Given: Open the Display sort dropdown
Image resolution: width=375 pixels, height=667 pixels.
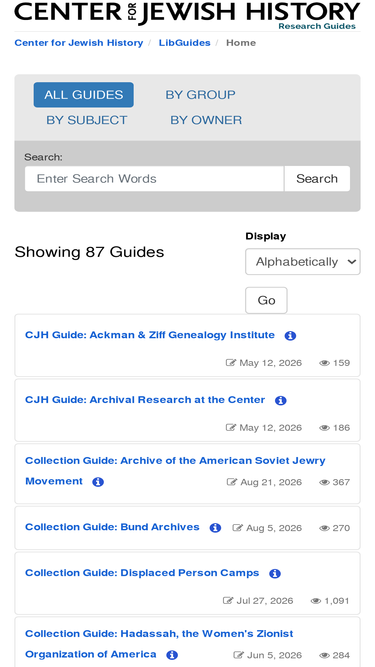Looking at the screenshot, I should pyautogui.click(x=303, y=262).
